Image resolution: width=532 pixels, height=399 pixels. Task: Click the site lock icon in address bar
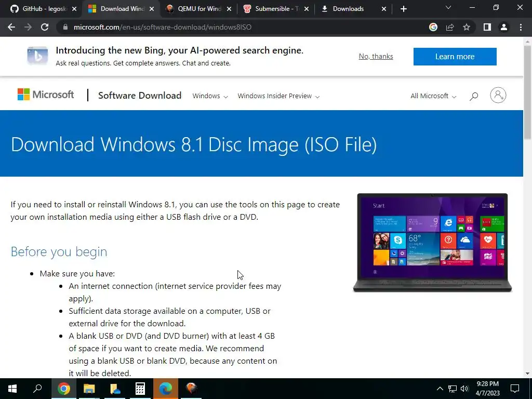coord(65,27)
